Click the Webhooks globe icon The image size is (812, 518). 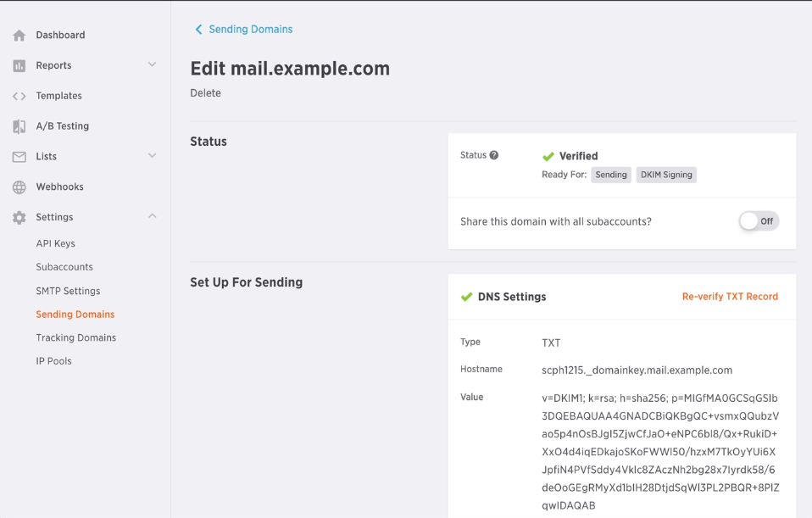pos(19,187)
